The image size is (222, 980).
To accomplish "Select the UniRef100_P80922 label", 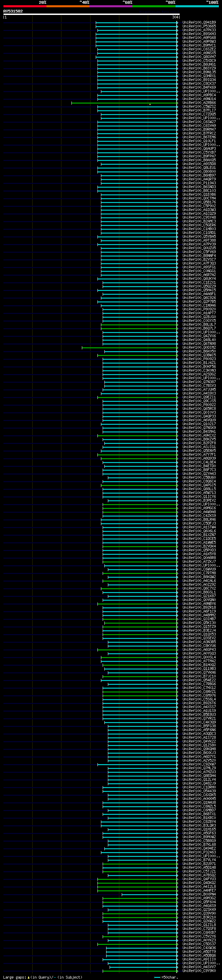I will (x=199, y=405).
